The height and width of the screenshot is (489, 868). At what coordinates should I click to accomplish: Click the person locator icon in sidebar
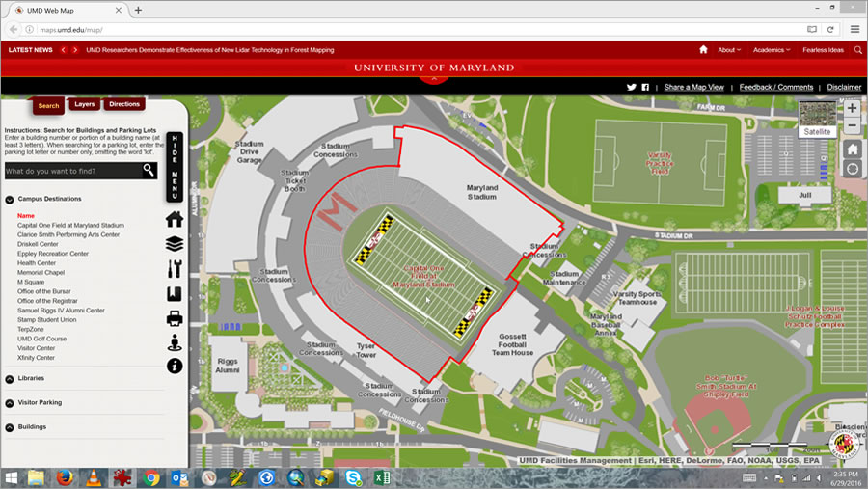(x=175, y=342)
